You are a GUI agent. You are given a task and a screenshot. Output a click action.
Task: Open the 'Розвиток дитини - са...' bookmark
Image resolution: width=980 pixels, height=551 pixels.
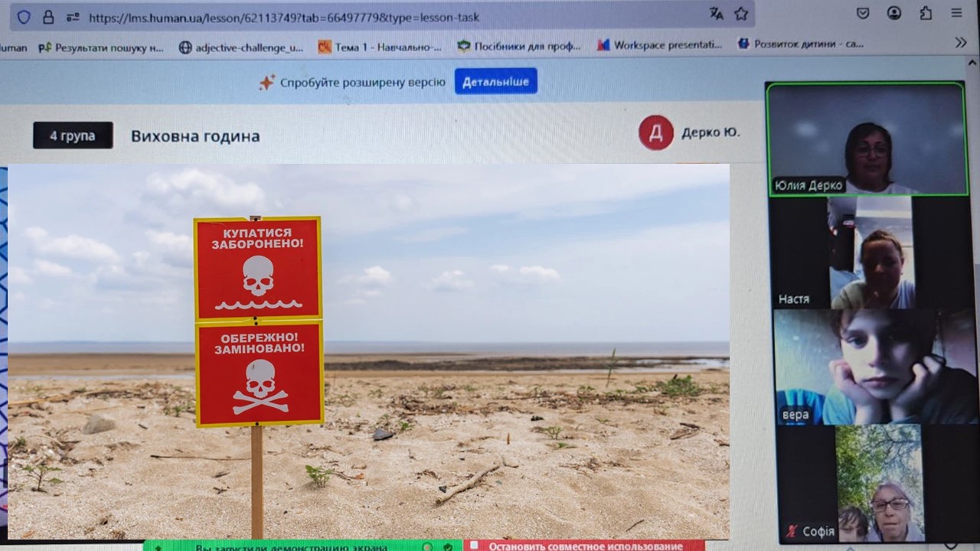coord(800,44)
